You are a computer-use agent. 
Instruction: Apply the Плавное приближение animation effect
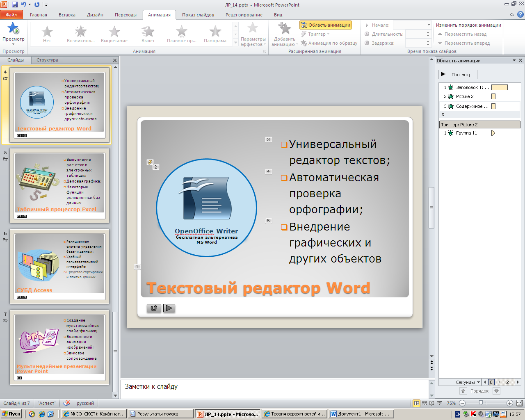[182, 33]
